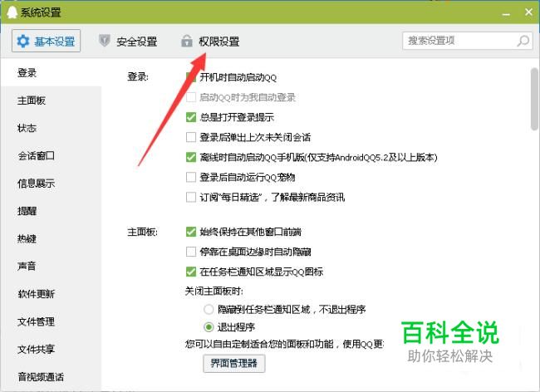Select 文件管理 in the sidebar
The width and height of the screenshot is (540, 392).
pyautogui.click(x=51, y=321)
